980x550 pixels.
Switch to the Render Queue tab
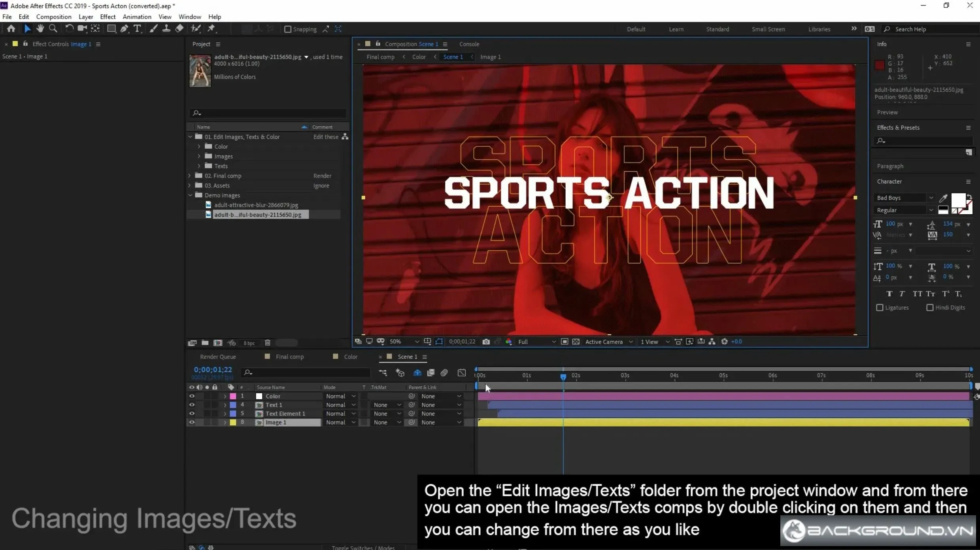click(218, 357)
